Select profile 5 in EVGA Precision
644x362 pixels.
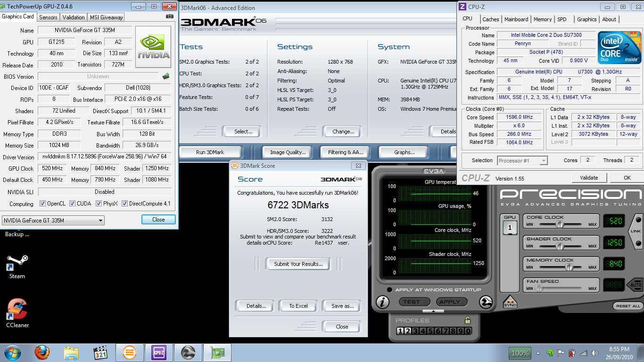tap(430, 331)
